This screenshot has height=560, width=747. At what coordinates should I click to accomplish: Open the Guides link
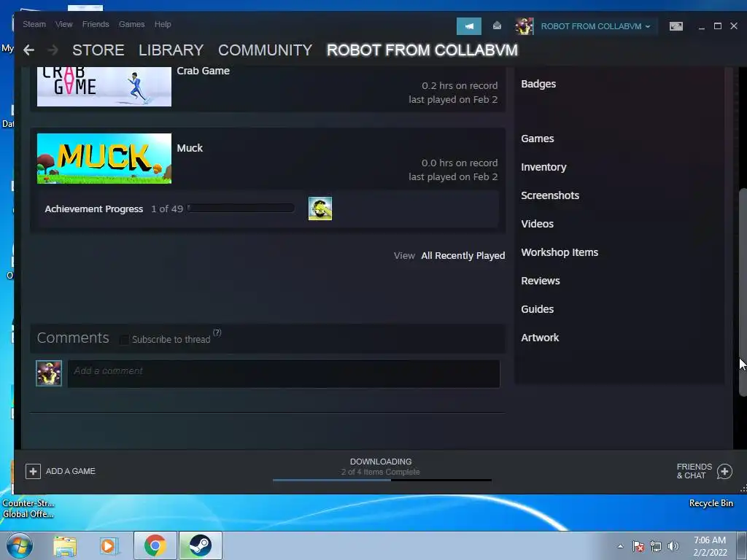point(538,309)
